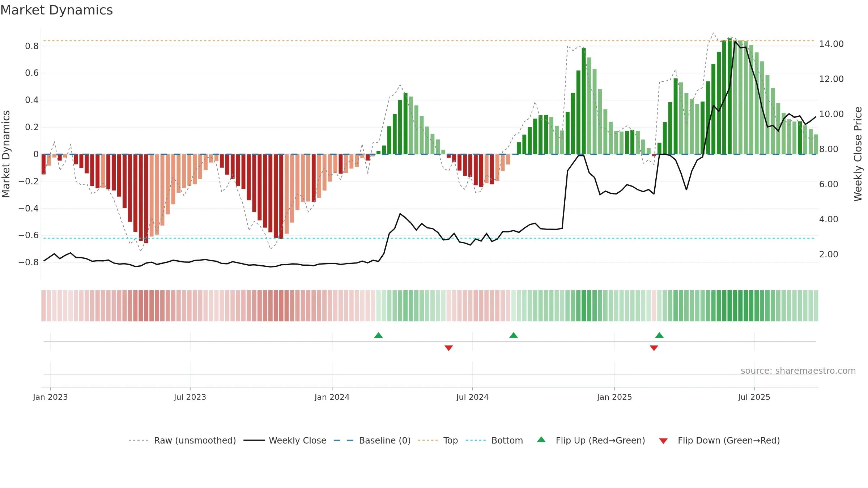Click the Market Dynamics chart title
The image size is (868, 488).
pos(57,10)
